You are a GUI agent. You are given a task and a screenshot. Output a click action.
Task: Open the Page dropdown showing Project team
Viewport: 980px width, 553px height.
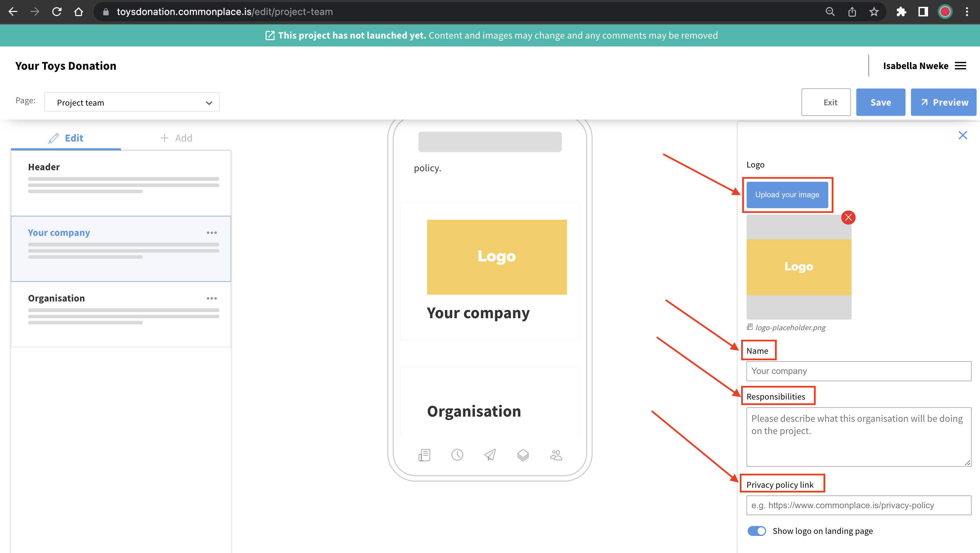(132, 103)
